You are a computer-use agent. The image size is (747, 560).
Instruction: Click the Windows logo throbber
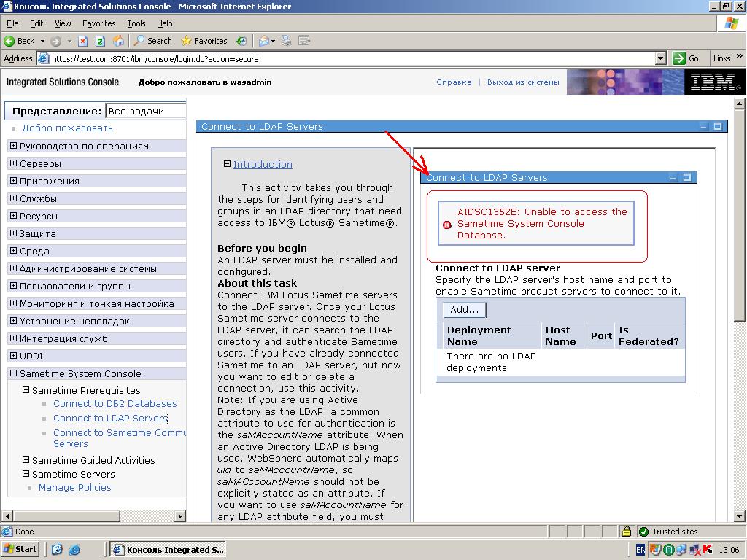(x=732, y=23)
